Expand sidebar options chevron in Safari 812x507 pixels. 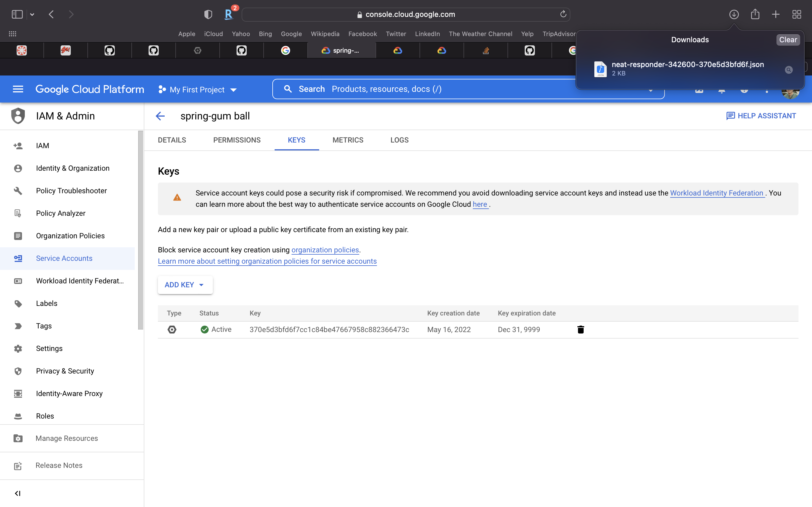(32, 14)
